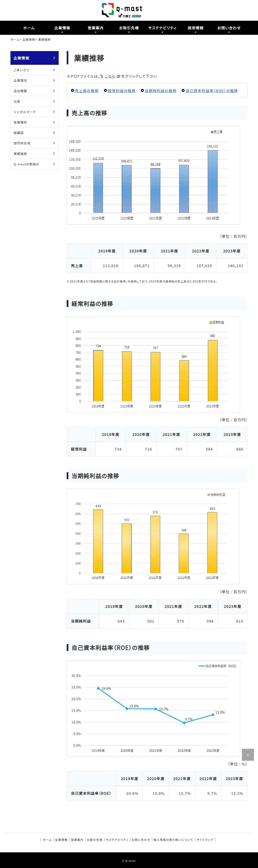The image size is (258, 868).
Task: Open footer お問い合わせ link
Action: (141, 840)
